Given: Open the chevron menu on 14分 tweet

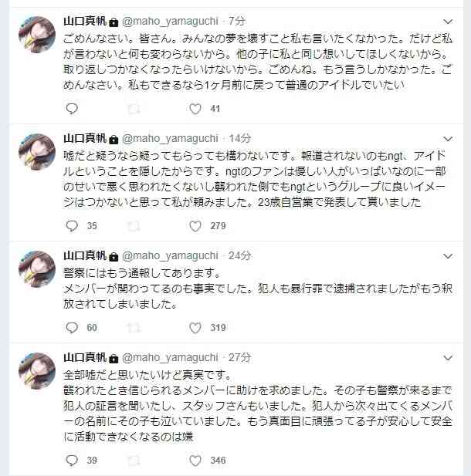Looking at the screenshot, I should 448,139.
